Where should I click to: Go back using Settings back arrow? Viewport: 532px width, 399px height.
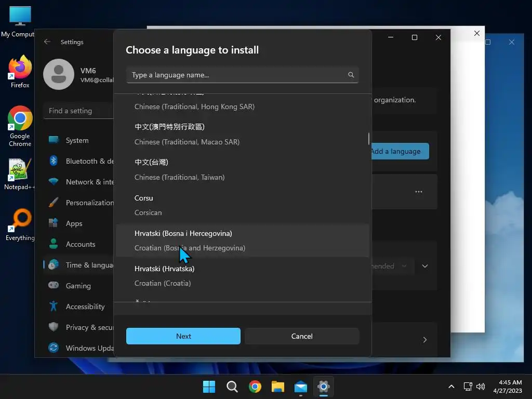(x=47, y=42)
